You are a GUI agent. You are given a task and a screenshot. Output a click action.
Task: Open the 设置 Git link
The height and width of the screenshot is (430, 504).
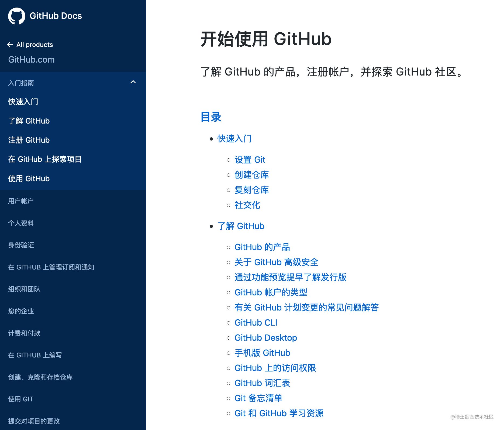click(x=250, y=160)
